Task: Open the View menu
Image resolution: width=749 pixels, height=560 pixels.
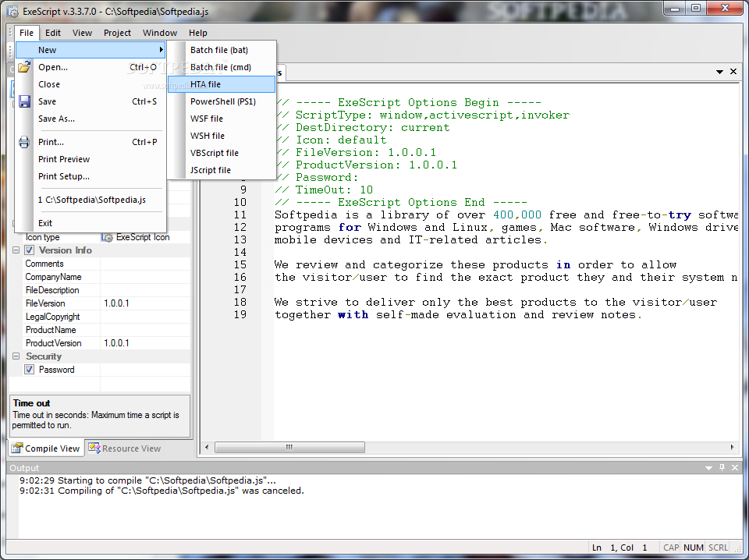Action: [82, 33]
